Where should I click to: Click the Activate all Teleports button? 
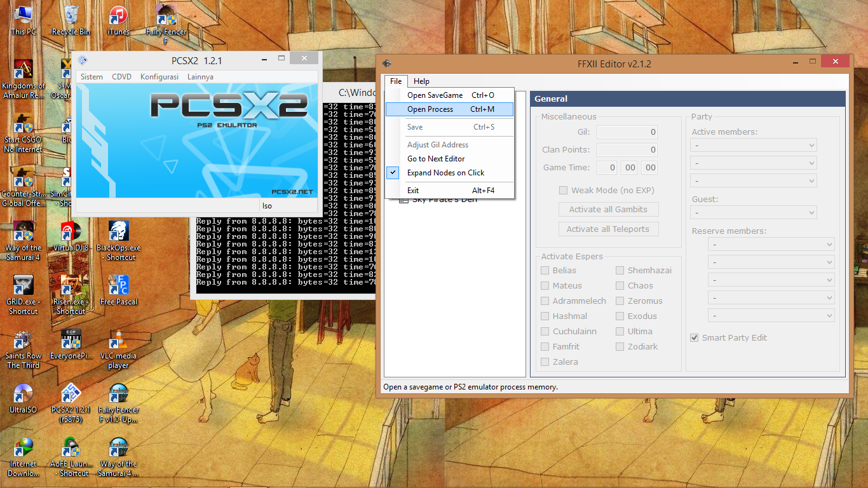tap(609, 229)
